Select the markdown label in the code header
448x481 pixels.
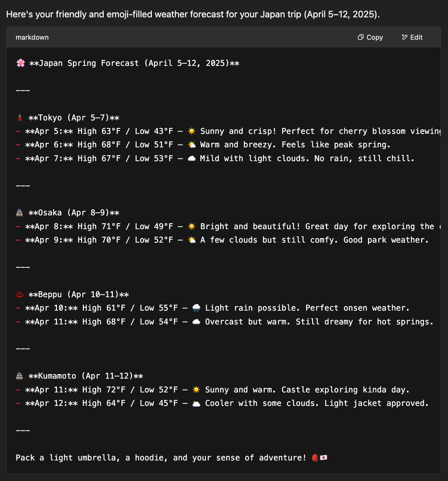click(x=32, y=37)
